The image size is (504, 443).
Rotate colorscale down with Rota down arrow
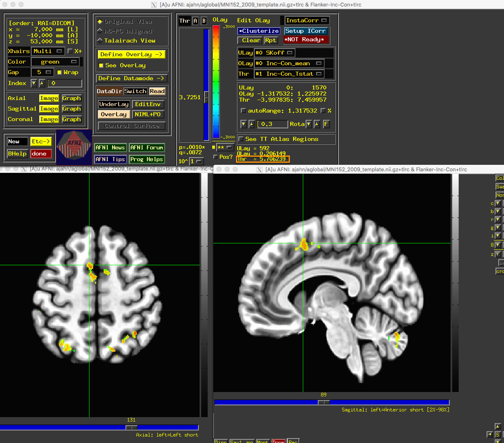coord(309,124)
